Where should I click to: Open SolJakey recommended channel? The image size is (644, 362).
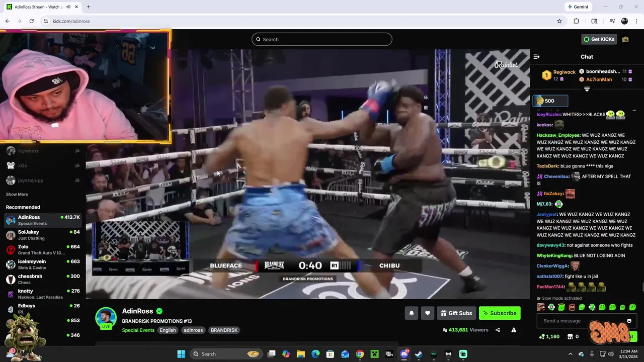click(43, 235)
